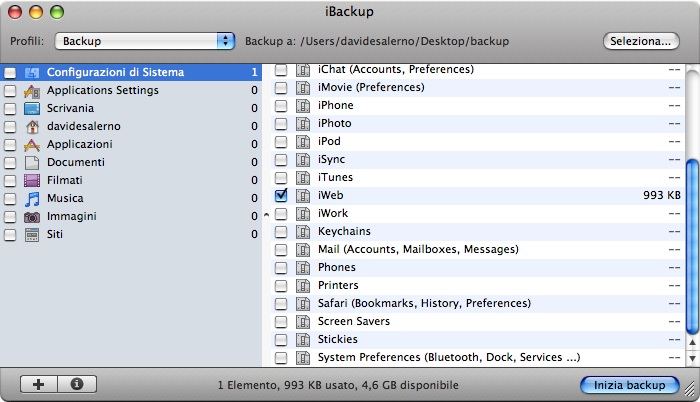This screenshot has width=700, height=402.
Task: Select the Siti category row
Action: (x=131, y=234)
